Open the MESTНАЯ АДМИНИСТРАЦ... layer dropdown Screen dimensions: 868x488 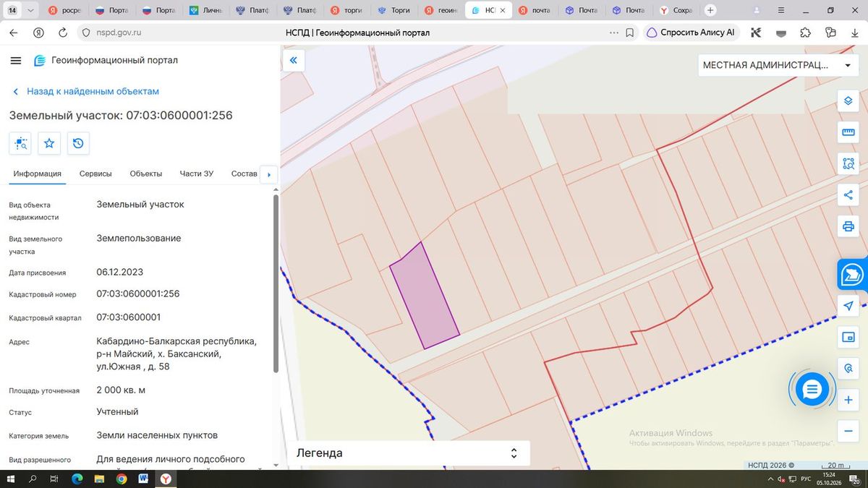coord(778,65)
